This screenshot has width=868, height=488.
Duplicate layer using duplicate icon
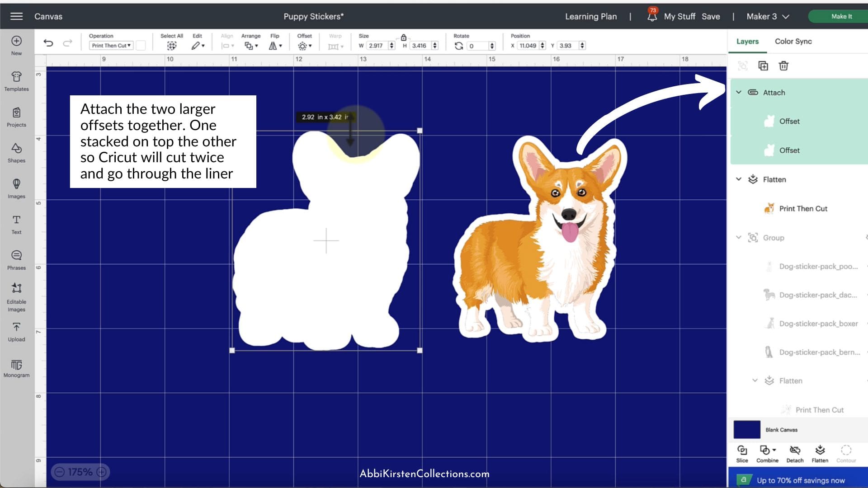(x=763, y=66)
